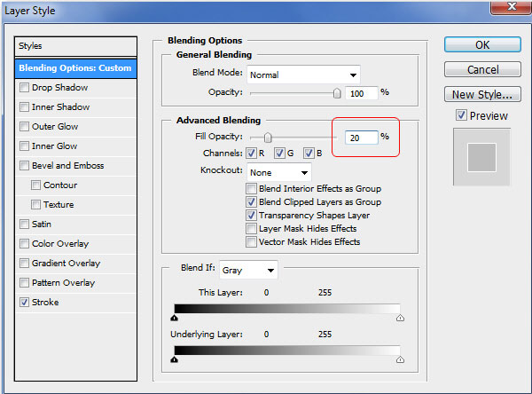Enable Layer Mask Hides Effects
This screenshot has height=394, width=532.
[251, 229]
